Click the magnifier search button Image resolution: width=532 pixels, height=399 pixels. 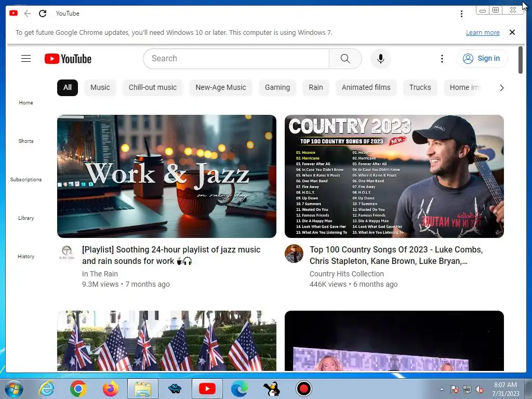point(345,59)
